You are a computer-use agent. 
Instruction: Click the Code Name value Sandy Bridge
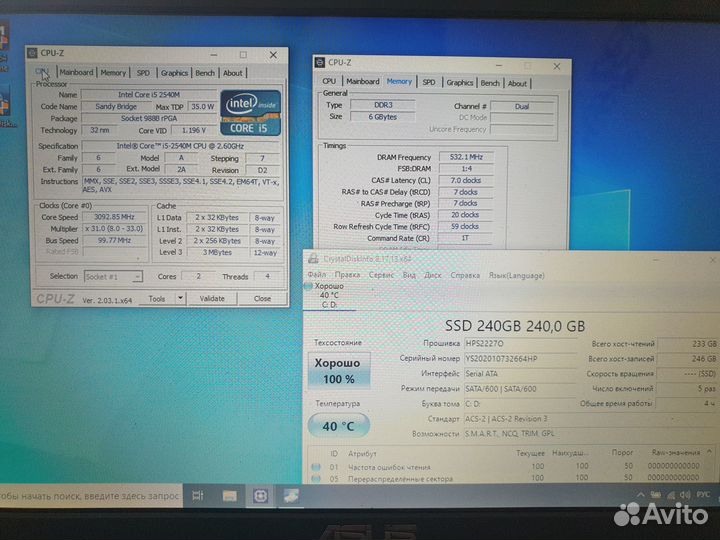(116, 107)
